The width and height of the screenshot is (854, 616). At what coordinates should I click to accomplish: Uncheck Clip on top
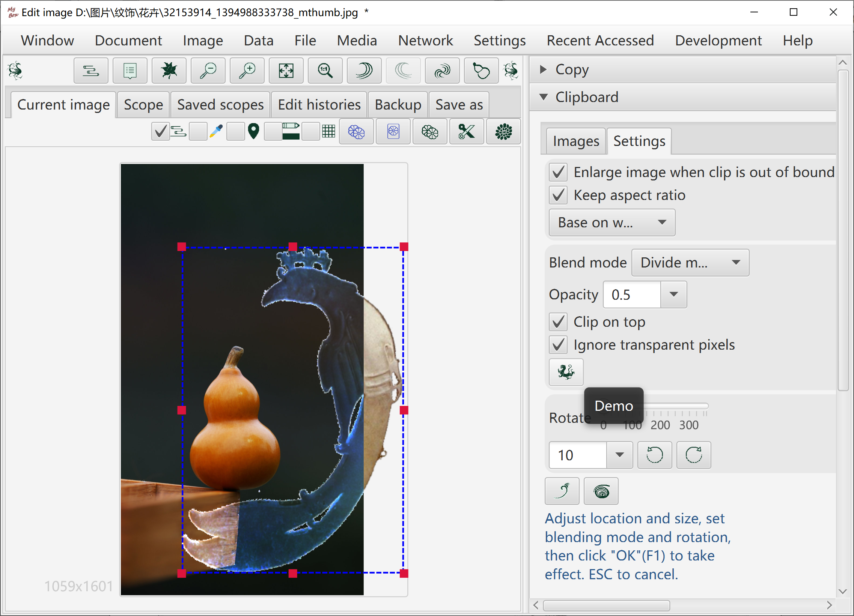click(559, 322)
